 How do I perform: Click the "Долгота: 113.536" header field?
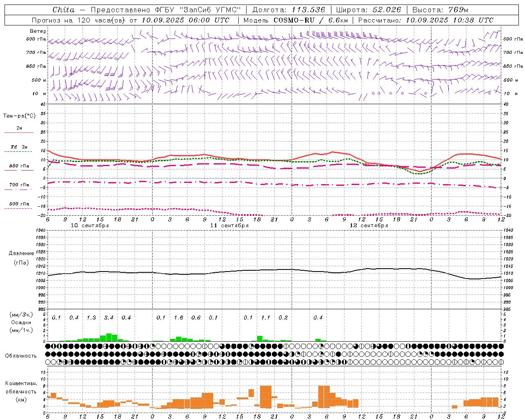tap(289, 10)
